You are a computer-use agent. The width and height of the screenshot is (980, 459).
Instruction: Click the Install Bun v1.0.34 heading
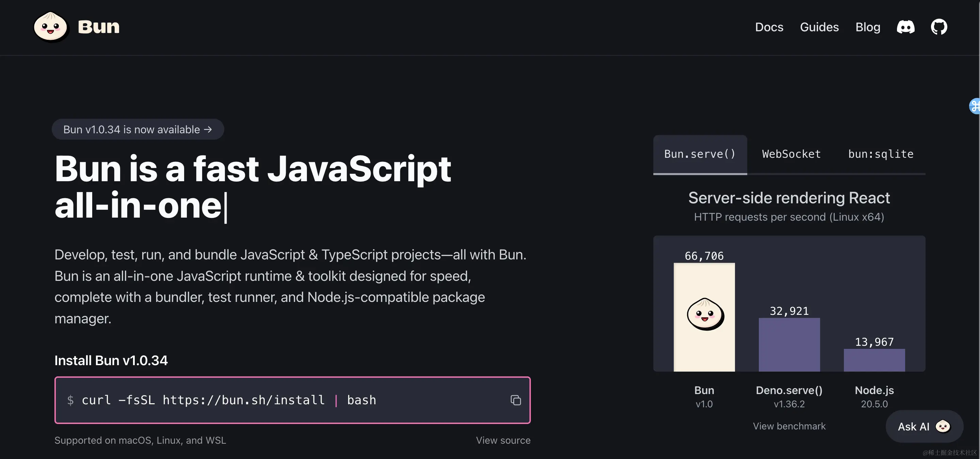(x=111, y=360)
